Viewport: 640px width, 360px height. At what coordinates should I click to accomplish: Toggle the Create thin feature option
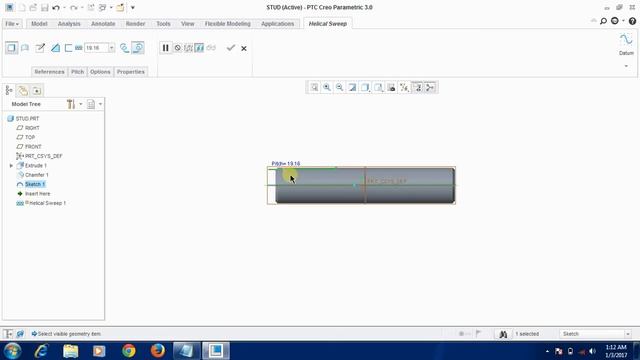click(68, 48)
